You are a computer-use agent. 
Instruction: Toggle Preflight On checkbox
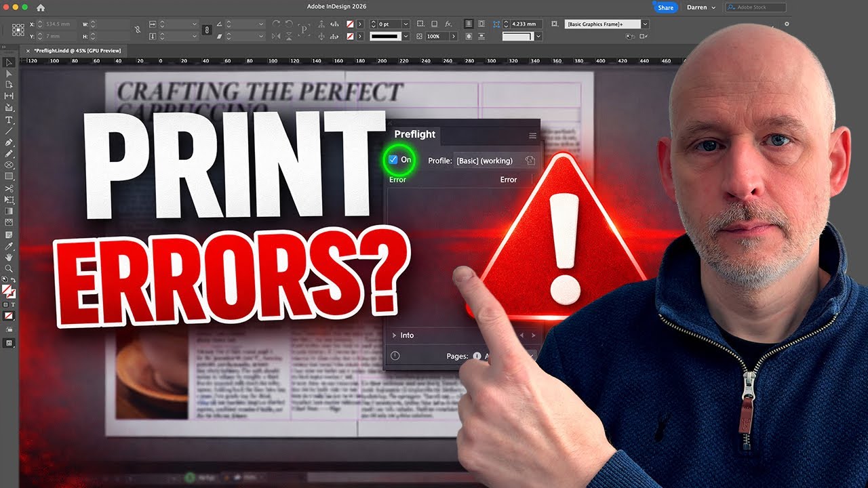click(393, 160)
